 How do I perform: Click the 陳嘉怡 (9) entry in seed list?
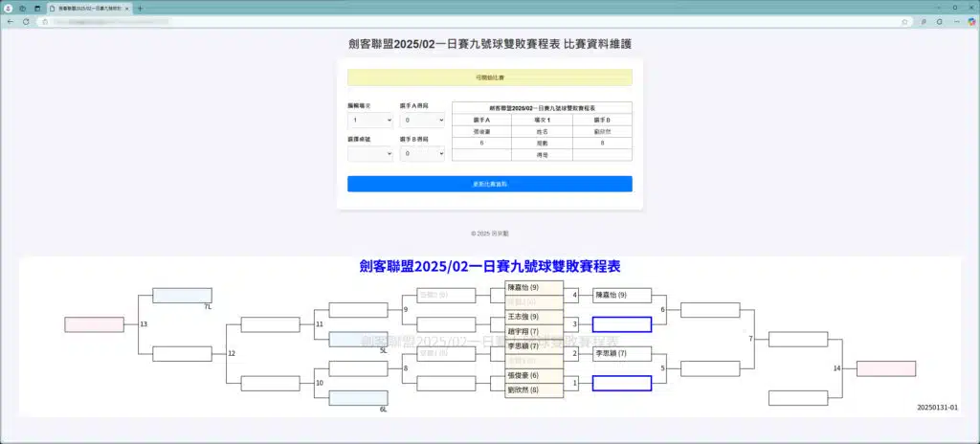534,288
